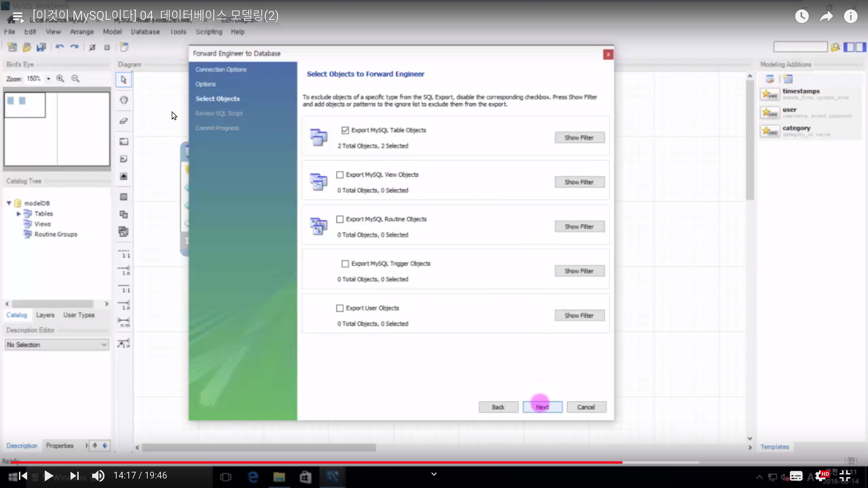Check Export MySQL View Objects
The height and width of the screenshot is (488, 868).
[340, 175]
